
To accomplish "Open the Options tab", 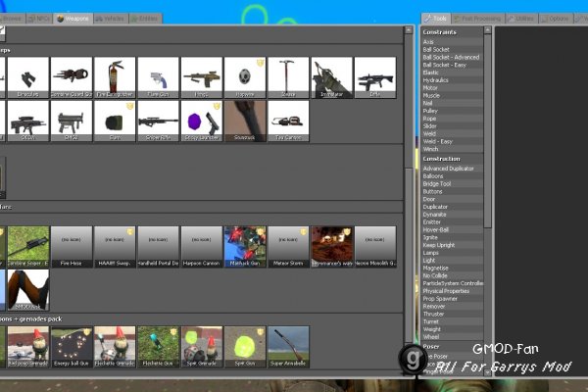I will click(556, 19).
